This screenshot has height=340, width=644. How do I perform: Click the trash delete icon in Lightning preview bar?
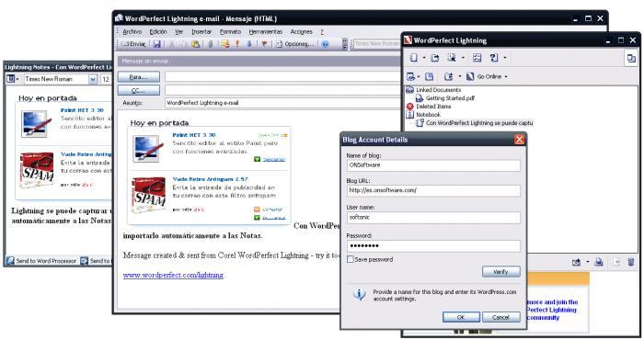[x=631, y=262]
